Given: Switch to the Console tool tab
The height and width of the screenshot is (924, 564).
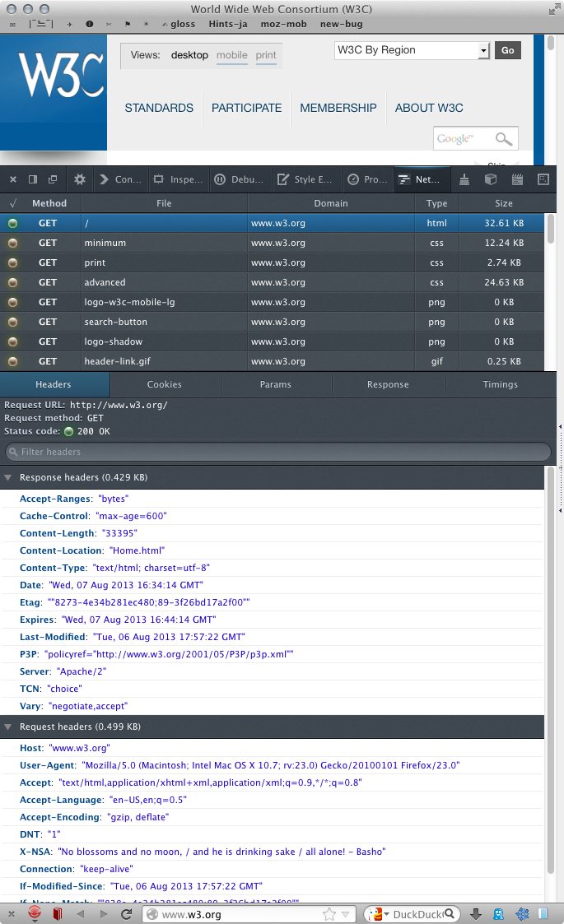Looking at the screenshot, I should coord(121,179).
